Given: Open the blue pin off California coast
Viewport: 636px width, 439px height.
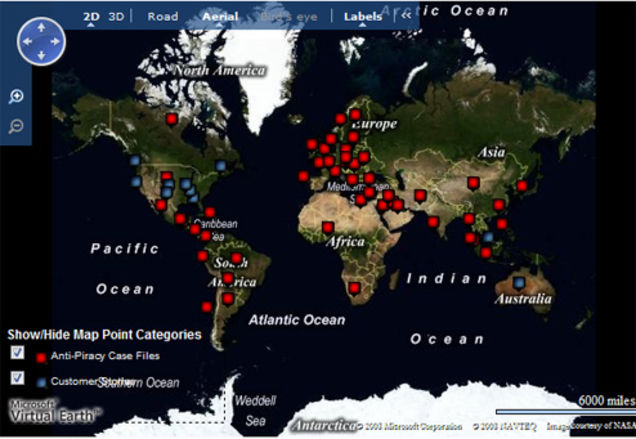Looking at the screenshot, I should point(136,181).
